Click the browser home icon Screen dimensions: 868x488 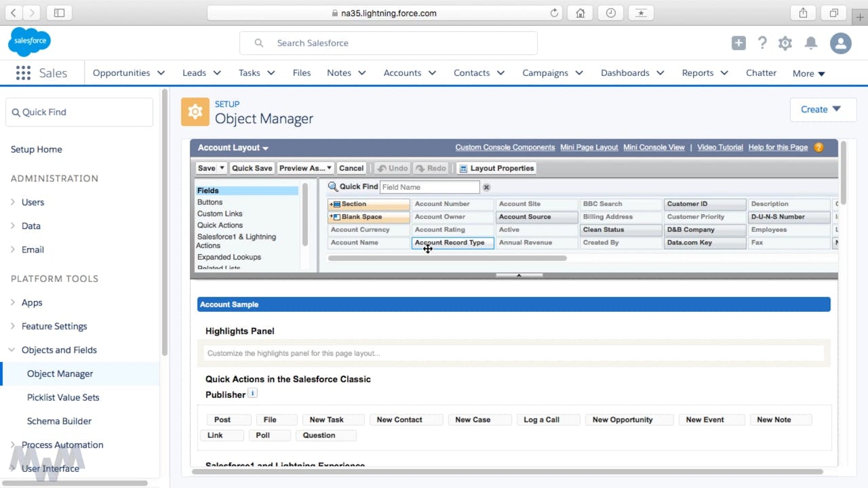click(580, 13)
